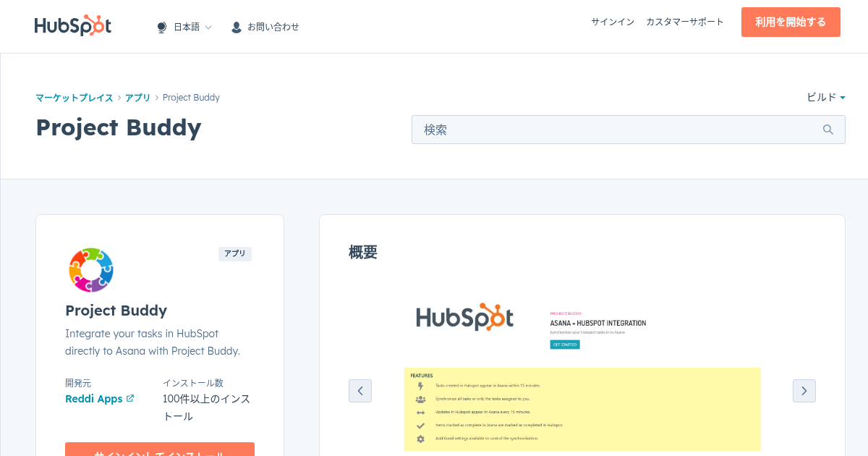Click the 利用を開始する button

click(791, 22)
